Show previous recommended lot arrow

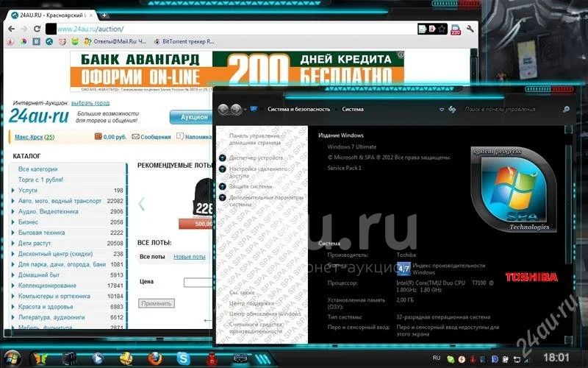pos(141,204)
